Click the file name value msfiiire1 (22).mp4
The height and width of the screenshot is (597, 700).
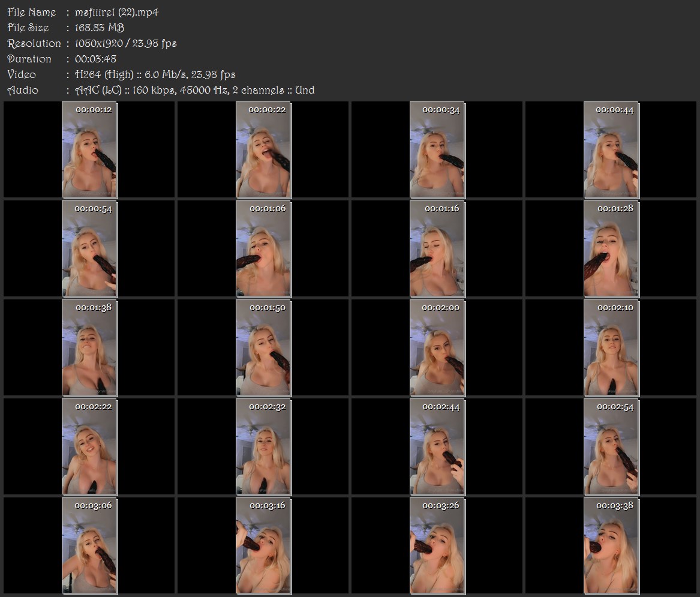(116, 12)
